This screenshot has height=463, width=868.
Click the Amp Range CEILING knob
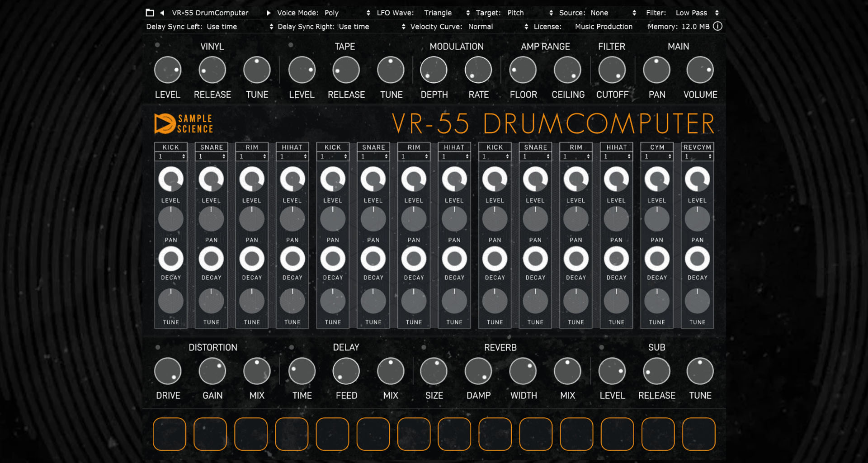click(567, 70)
